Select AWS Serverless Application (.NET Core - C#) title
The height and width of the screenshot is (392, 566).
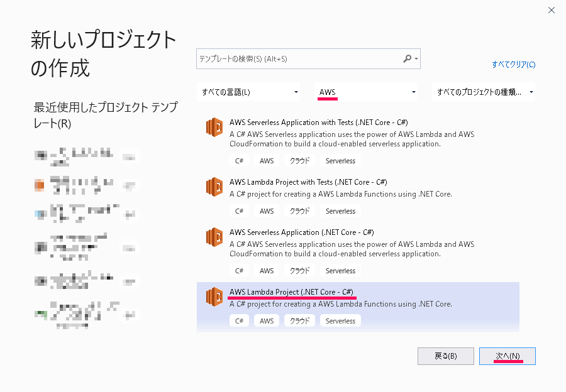302,232
